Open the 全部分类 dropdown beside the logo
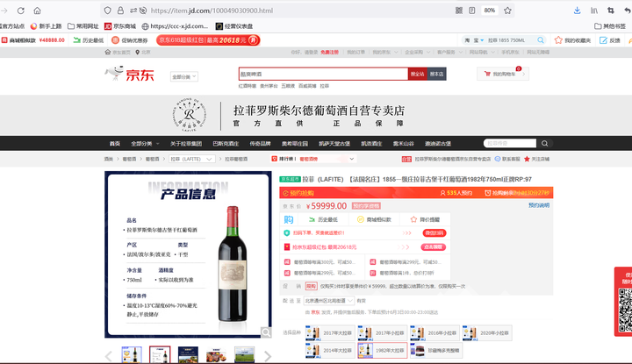This screenshot has height=364, width=632. (x=183, y=76)
